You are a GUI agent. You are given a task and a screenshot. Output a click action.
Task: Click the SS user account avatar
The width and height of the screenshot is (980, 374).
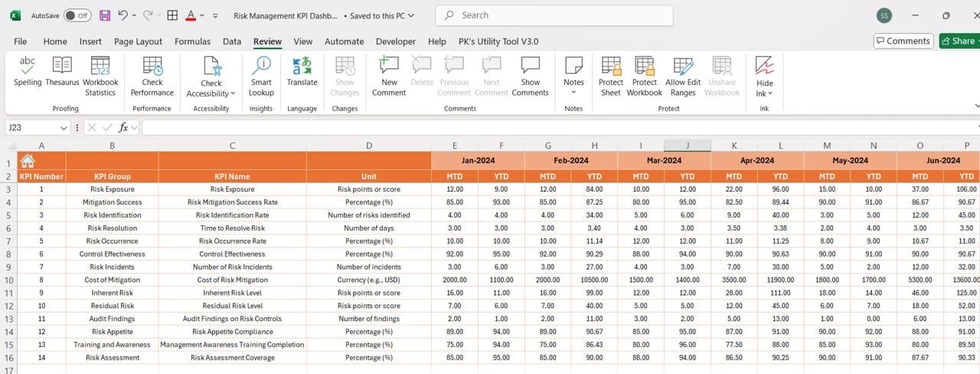click(x=884, y=15)
